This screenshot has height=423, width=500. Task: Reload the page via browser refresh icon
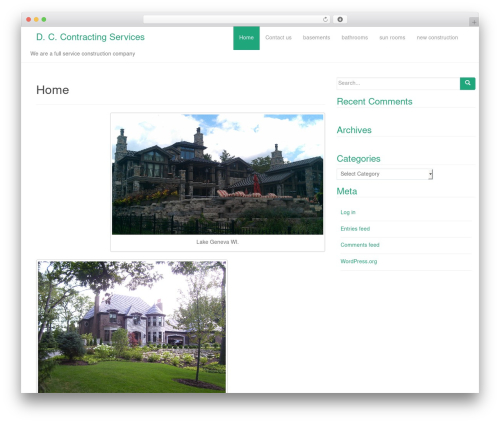[x=325, y=20]
